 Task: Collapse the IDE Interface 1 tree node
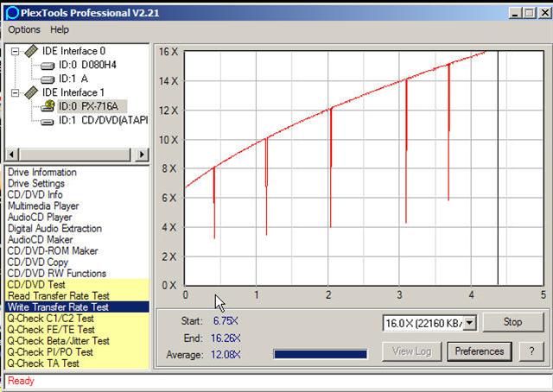point(15,93)
